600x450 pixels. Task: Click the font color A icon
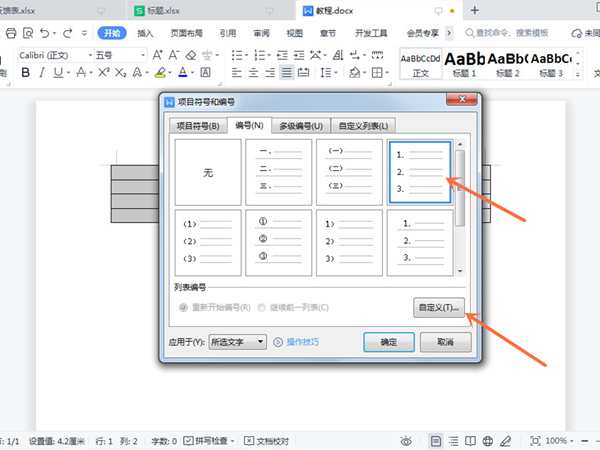pyautogui.click(x=184, y=73)
